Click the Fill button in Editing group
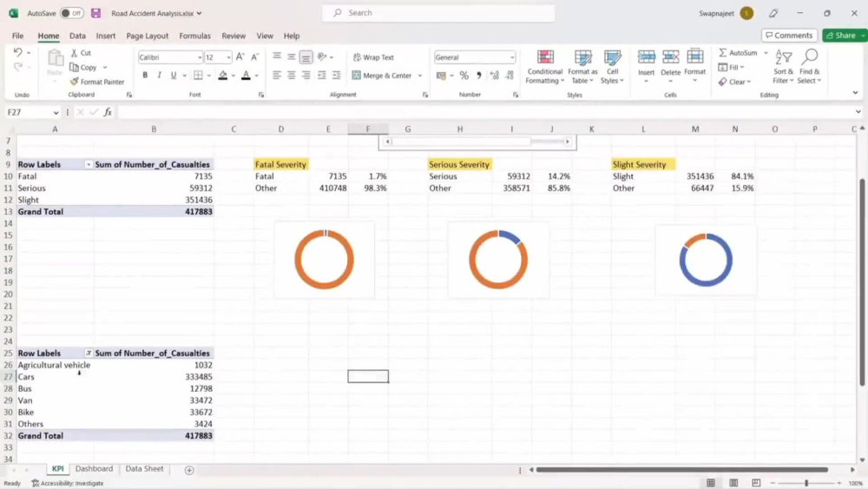Viewport: 868px width, 489px height. (731, 67)
